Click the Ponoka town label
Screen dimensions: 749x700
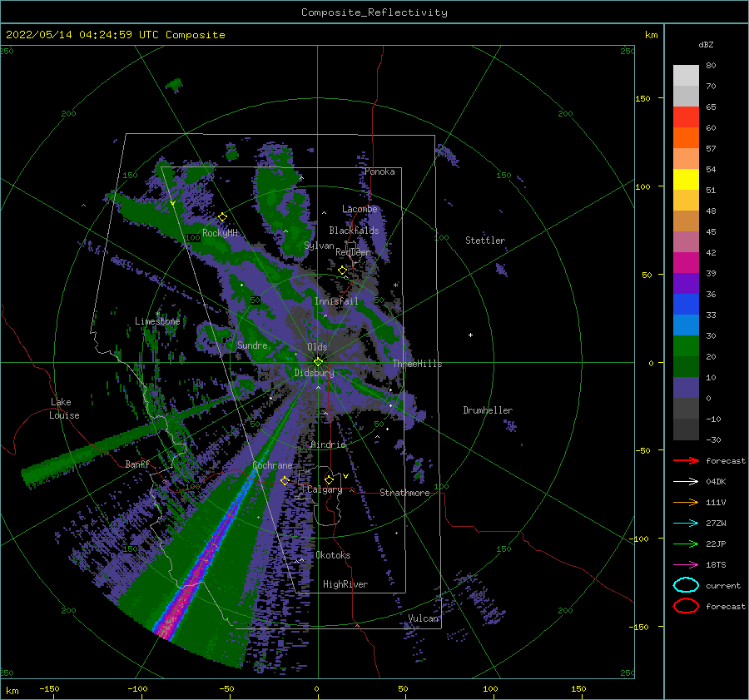click(379, 172)
